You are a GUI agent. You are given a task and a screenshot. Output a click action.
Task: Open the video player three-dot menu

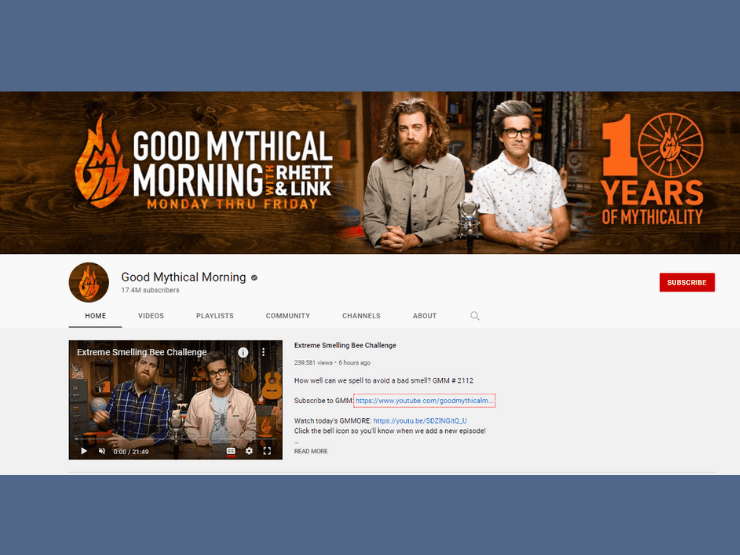coord(263,352)
